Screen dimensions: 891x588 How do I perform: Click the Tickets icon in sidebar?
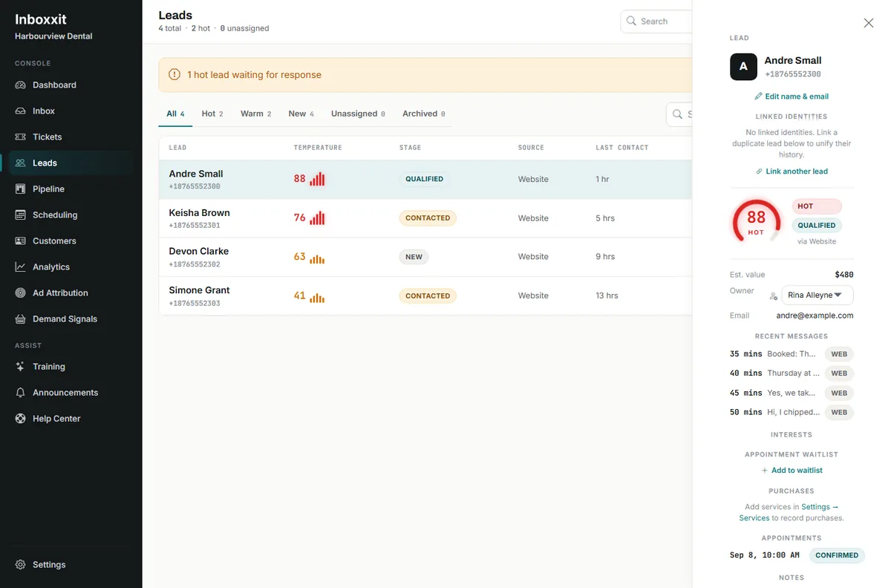pyautogui.click(x=21, y=137)
